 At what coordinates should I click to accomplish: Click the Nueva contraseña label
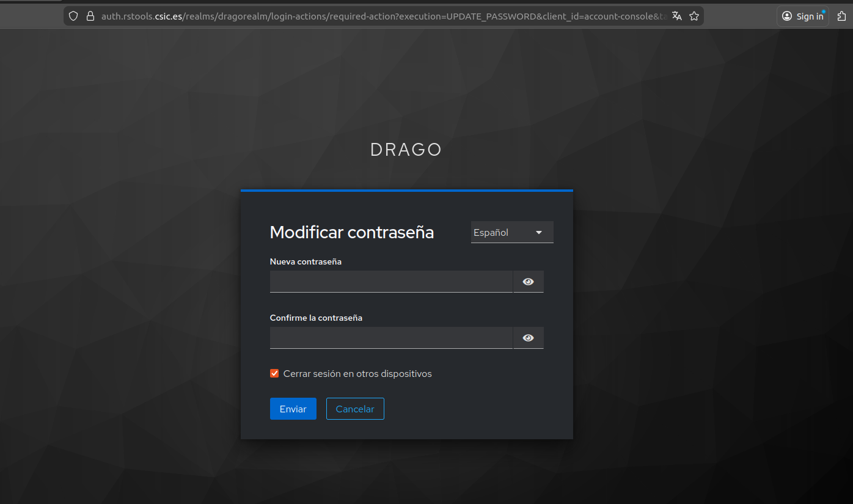306,261
